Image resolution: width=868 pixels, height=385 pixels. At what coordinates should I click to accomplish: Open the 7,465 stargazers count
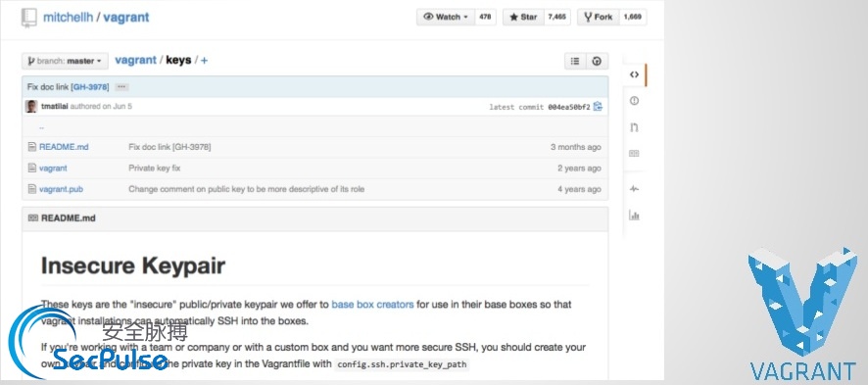556,18
